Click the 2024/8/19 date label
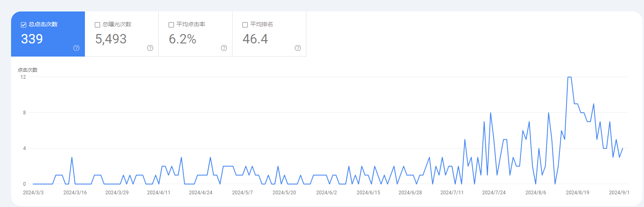 578,193
